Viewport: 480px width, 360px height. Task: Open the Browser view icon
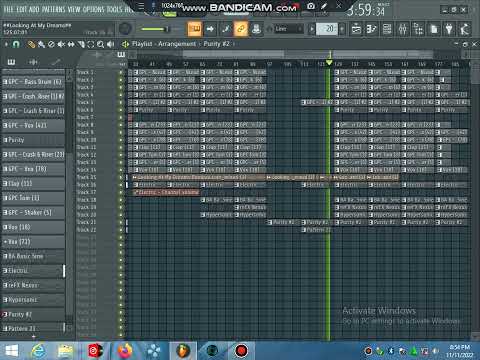pos(418,29)
